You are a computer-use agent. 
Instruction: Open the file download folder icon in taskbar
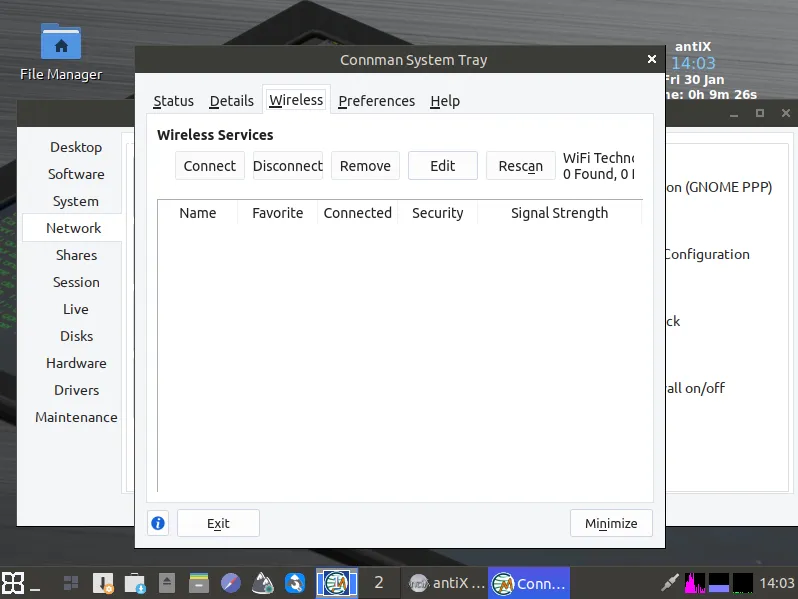pos(135,583)
